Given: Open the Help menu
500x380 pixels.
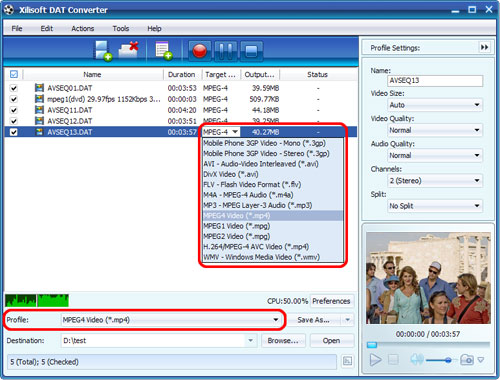Looking at the screenshot, I should point(154,28).
